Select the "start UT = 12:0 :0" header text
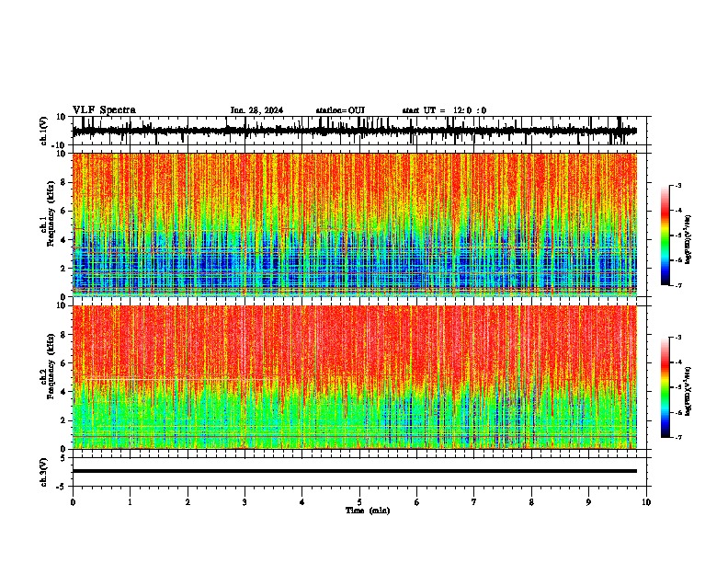Image resolution: width=728 pixels, height=563 pixels. [444, 110]
